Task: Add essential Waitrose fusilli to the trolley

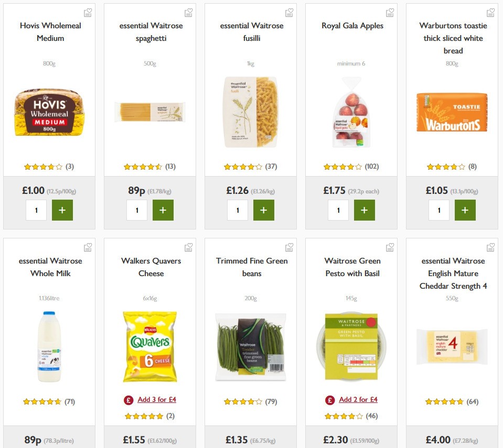Action: pyautogui.click(x=264, y=210)
